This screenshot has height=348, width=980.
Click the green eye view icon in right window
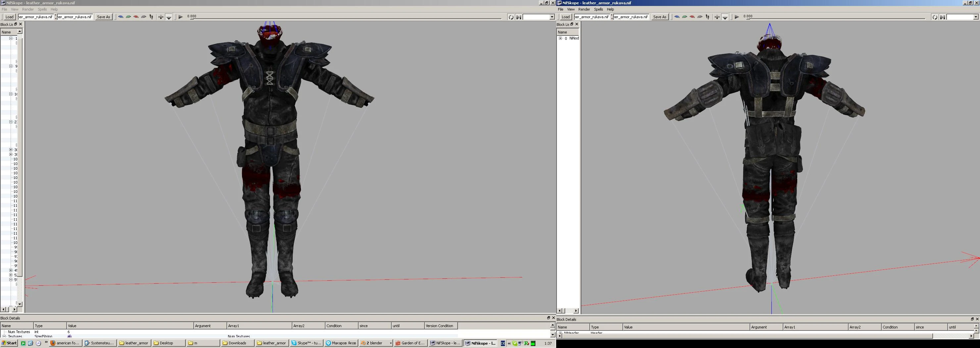tap(684, 17)
